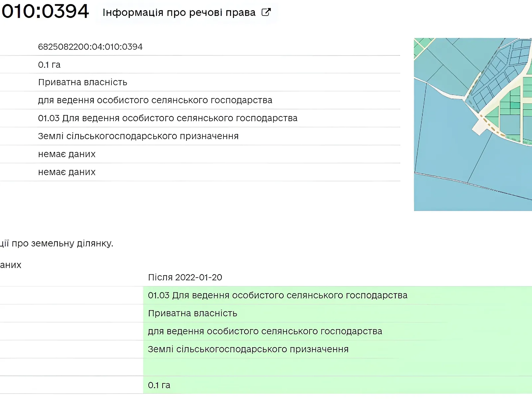Click the empty green-highlighted cell above 0.1 га
Viewport: 532px width, 399px height.
pyautogui.click(x=332, y=367)
